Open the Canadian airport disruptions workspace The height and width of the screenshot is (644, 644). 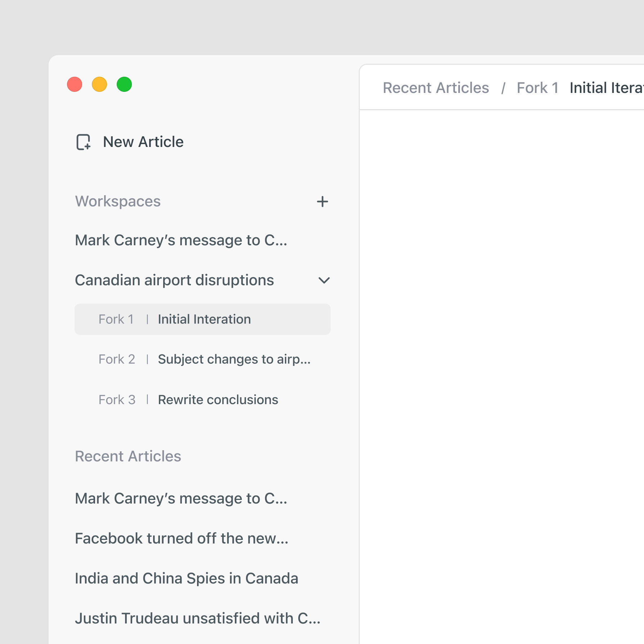point(174,280)
